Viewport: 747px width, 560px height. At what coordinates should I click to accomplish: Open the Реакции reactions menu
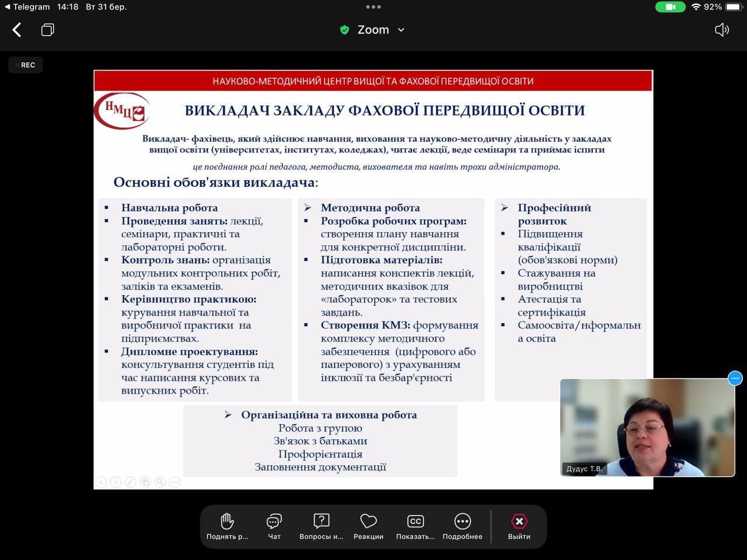pos(368,526)
